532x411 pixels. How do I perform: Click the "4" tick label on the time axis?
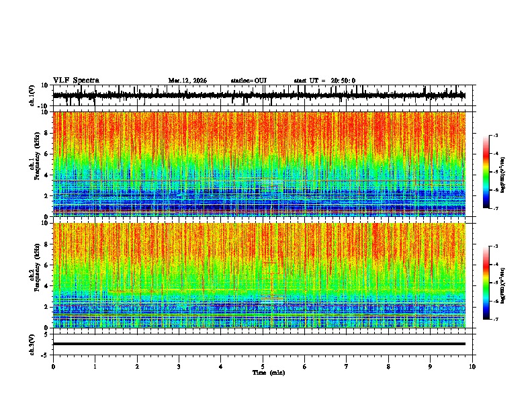tap(221, 367)
